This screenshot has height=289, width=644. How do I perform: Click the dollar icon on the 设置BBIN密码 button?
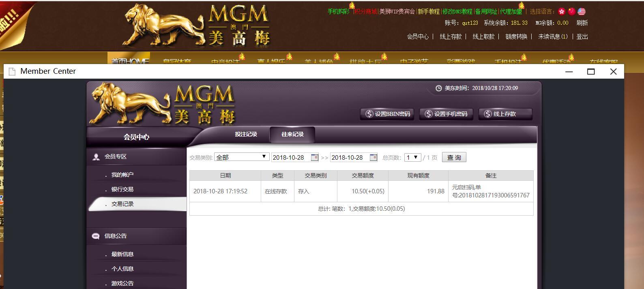pyautogui.click(x=369, y=114)
